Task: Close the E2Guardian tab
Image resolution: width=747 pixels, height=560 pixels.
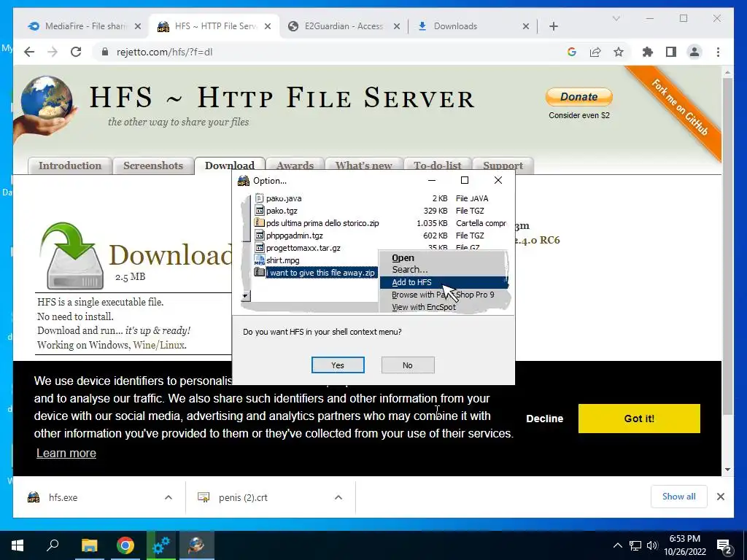Action: 396,26
